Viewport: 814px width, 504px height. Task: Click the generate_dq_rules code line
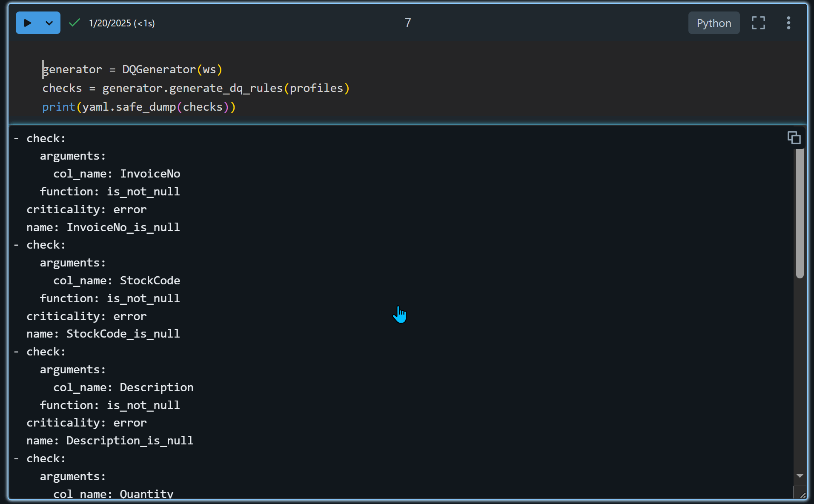tap(196, 88)
